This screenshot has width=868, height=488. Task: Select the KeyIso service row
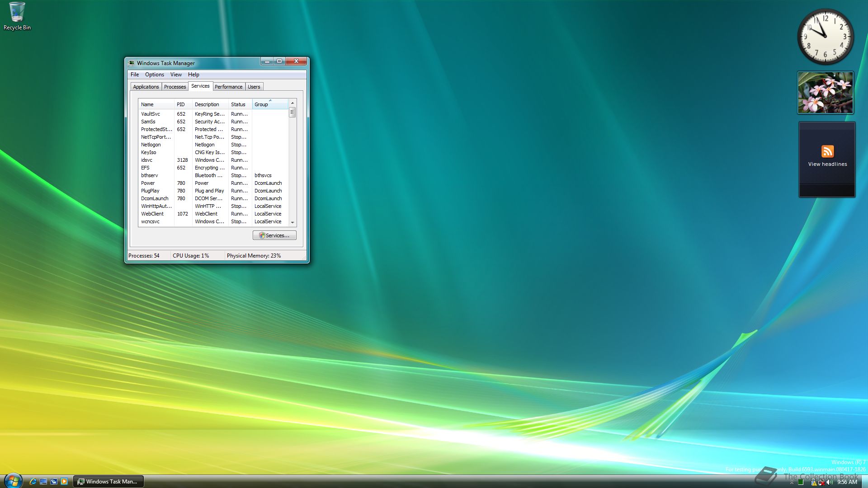[x=213, y=152]
